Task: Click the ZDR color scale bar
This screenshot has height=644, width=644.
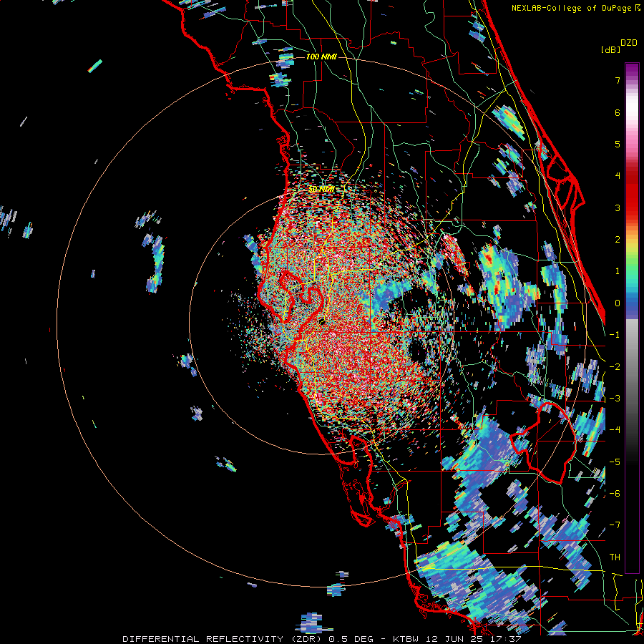Action: [632, 318]
